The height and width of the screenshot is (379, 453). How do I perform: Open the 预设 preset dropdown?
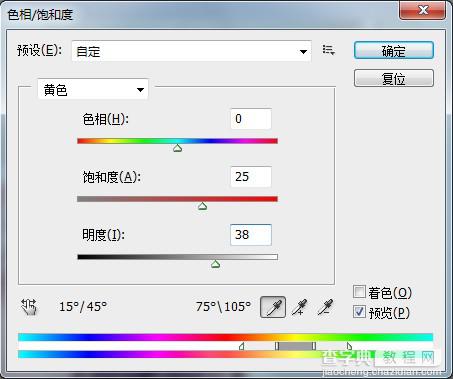191,51
